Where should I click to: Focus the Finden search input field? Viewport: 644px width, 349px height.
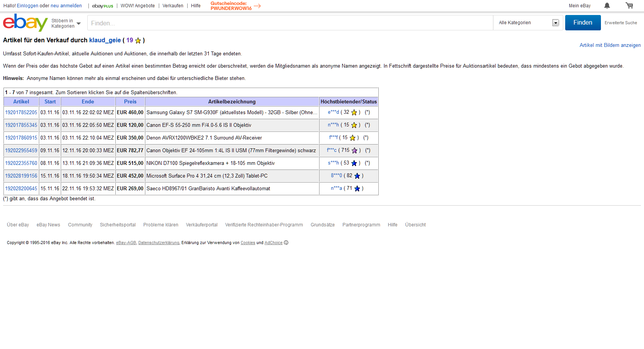pyautogui.click(x=290, y=23)
